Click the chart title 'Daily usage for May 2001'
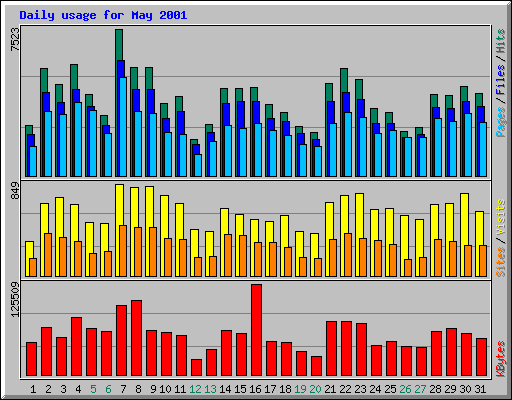This screenshot has width=512, height=400. point(103,15)
